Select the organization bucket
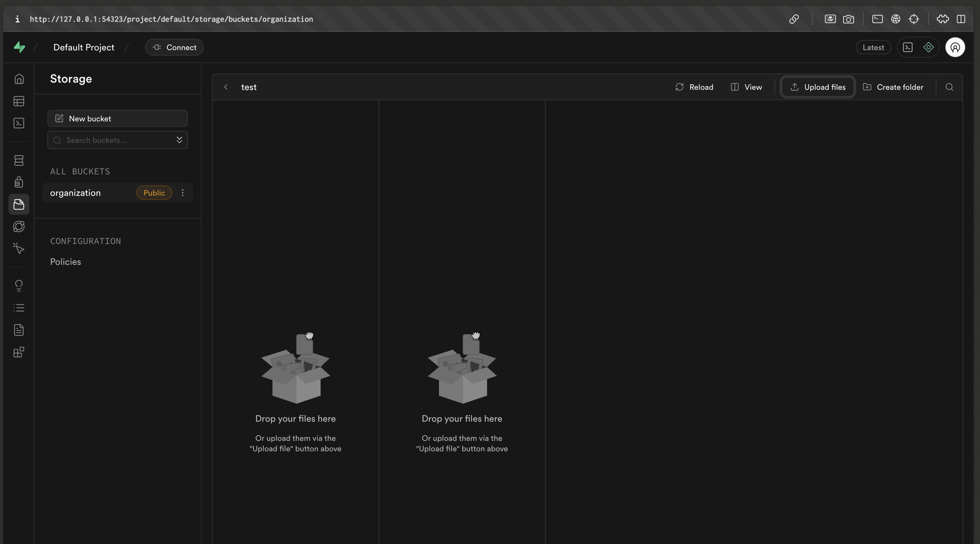The height and width of the screenshot is (544, 980). pyautogui.click(x=76, y=193)
